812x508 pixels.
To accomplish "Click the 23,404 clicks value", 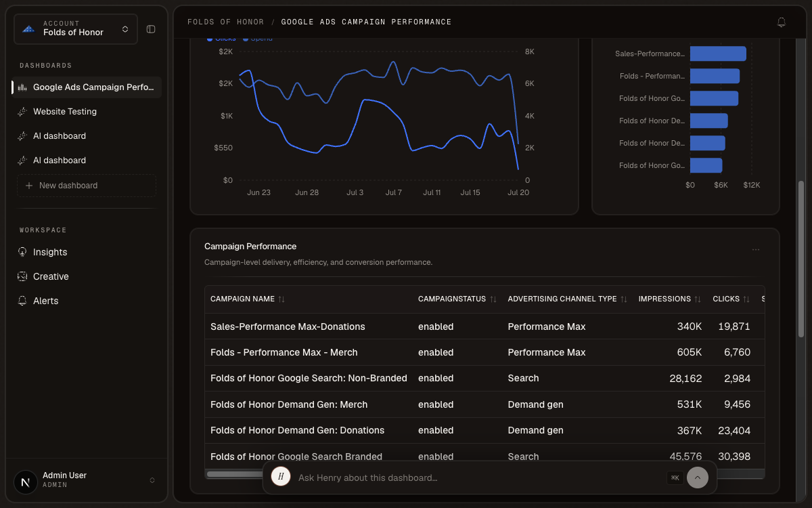I will point(734,430).
